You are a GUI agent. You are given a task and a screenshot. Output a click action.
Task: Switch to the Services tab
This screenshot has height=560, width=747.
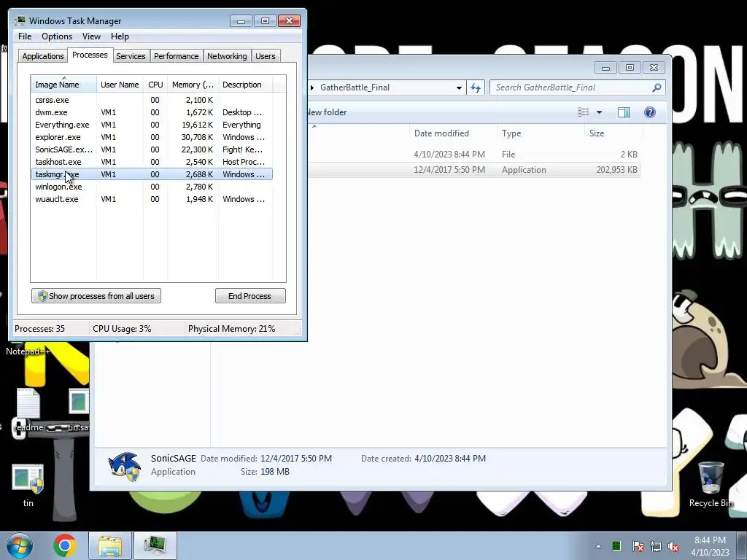[131, 56]
